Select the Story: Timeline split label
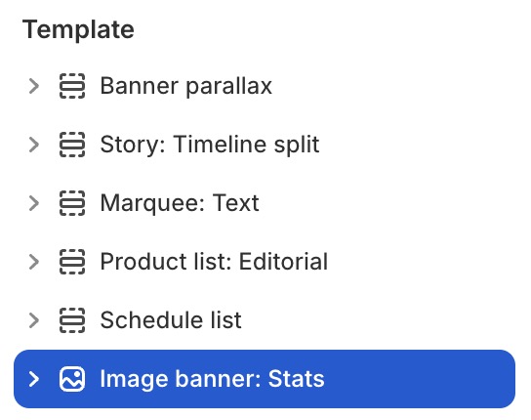 (210, 145)
